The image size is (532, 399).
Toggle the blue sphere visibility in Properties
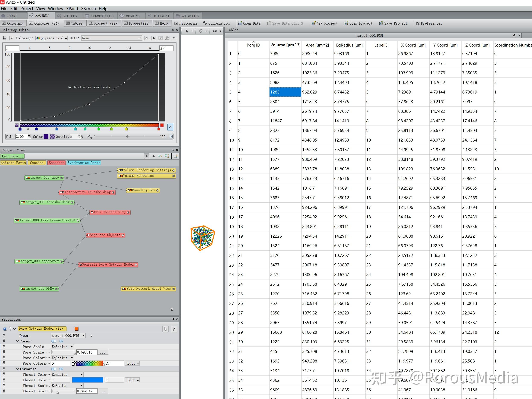click(5, 329)
